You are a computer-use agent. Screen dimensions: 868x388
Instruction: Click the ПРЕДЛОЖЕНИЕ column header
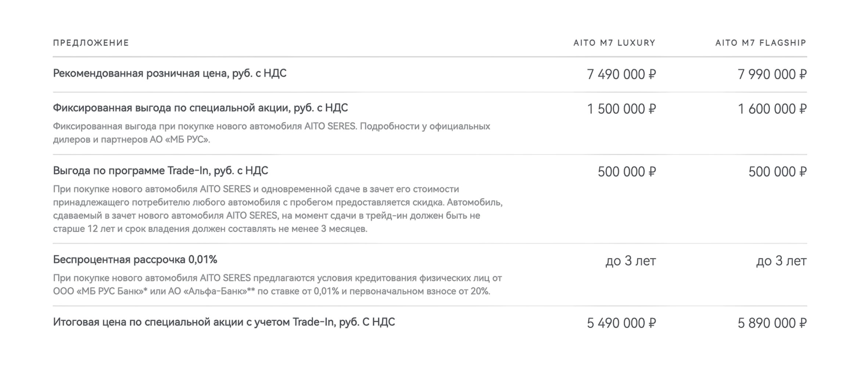(91, 43)
